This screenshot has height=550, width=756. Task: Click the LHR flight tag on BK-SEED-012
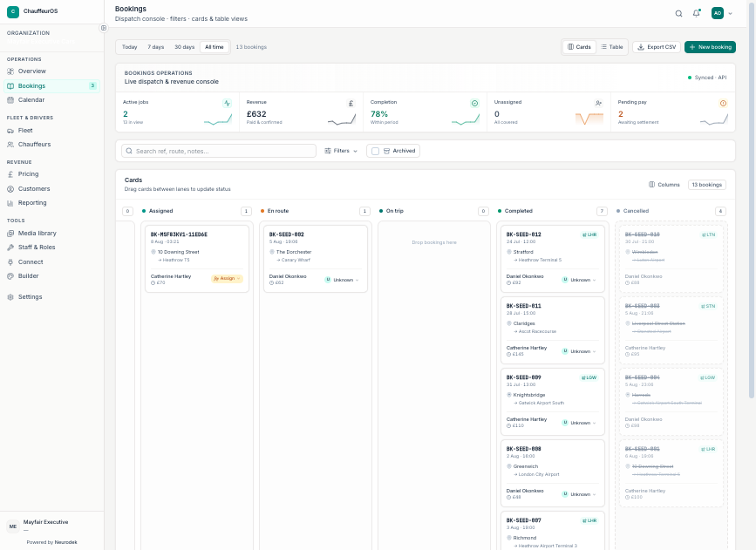(x=589, y=234)
